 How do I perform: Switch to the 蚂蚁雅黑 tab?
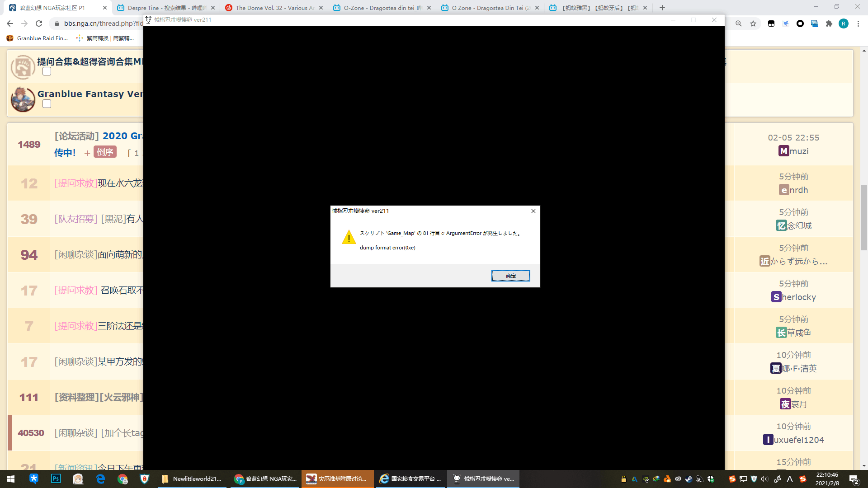click(599, 8)
